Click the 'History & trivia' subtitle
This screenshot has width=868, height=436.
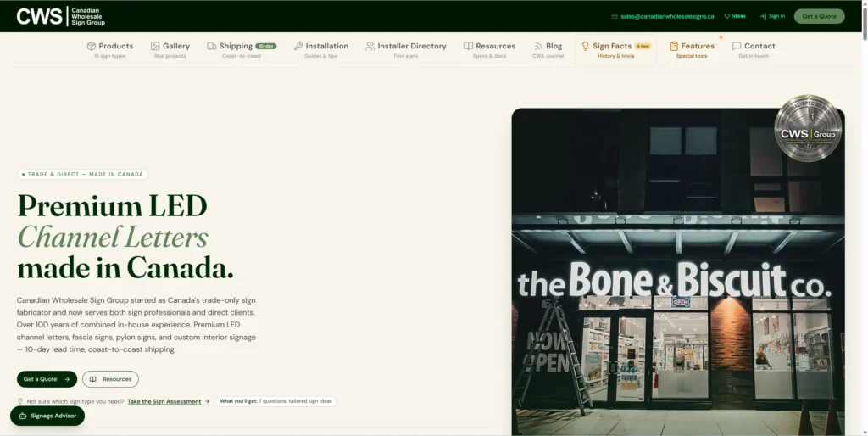[616, 56]
